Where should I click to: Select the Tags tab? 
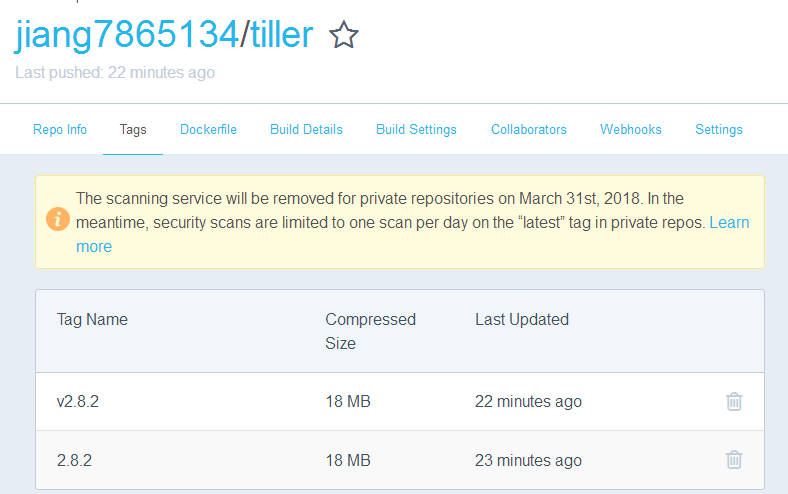point(133,130)
